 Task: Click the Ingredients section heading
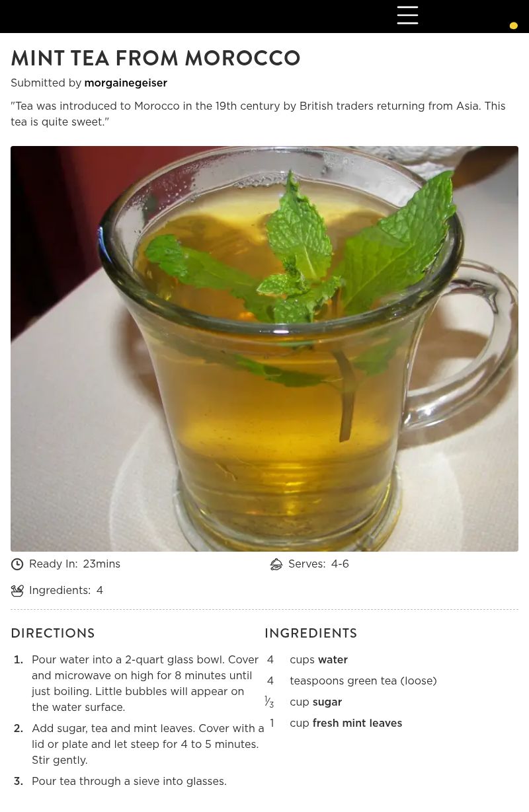pos(311,633)
